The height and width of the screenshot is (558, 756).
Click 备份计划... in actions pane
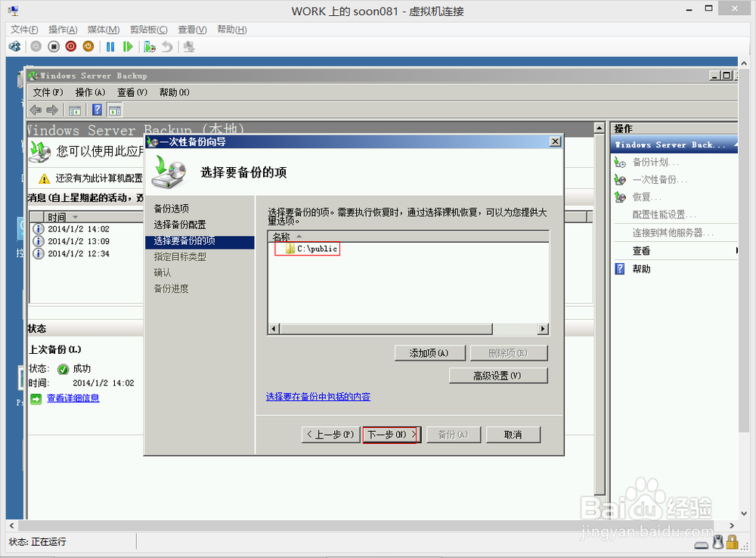pos(655,162)
